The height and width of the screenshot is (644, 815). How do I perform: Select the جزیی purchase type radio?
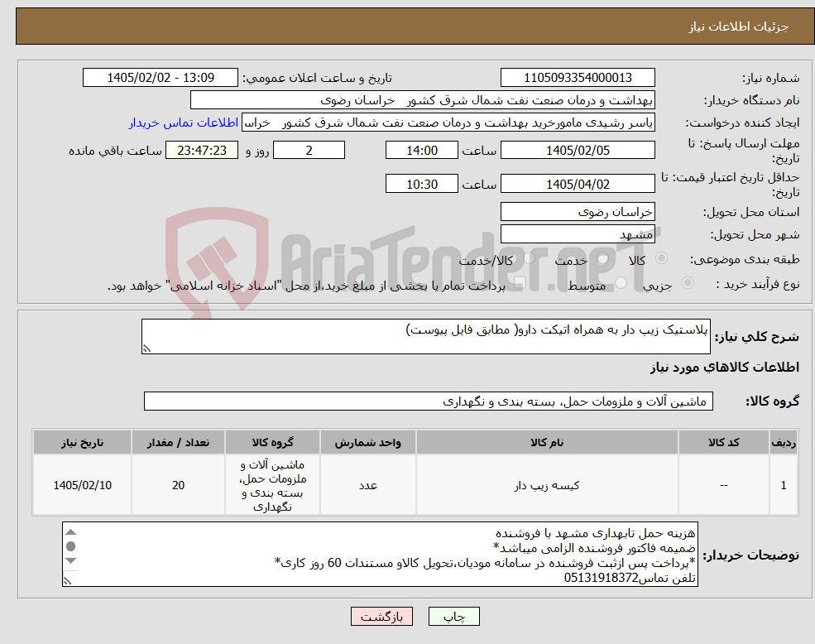pos(687,283)
